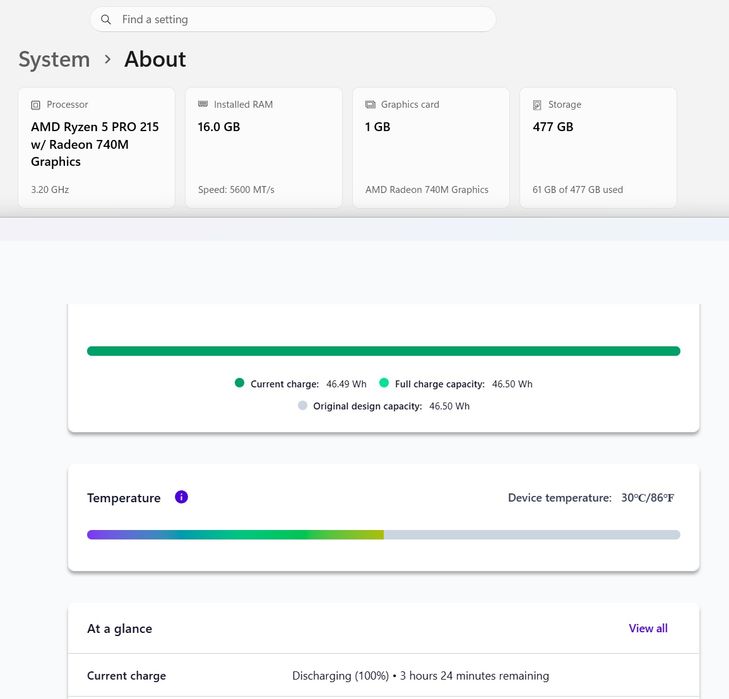Click the green battery charge bar
Screen dimensions: 729x699
[384, 351]
